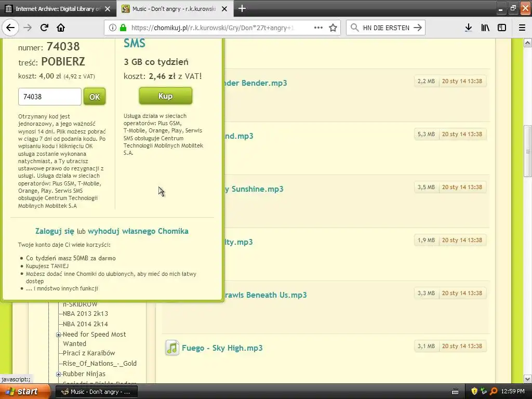Click the search box with HN DIE ERSTEN
The width and height of the screenshot is (532, 399).
pyautogui.click(x=385, y=28)
